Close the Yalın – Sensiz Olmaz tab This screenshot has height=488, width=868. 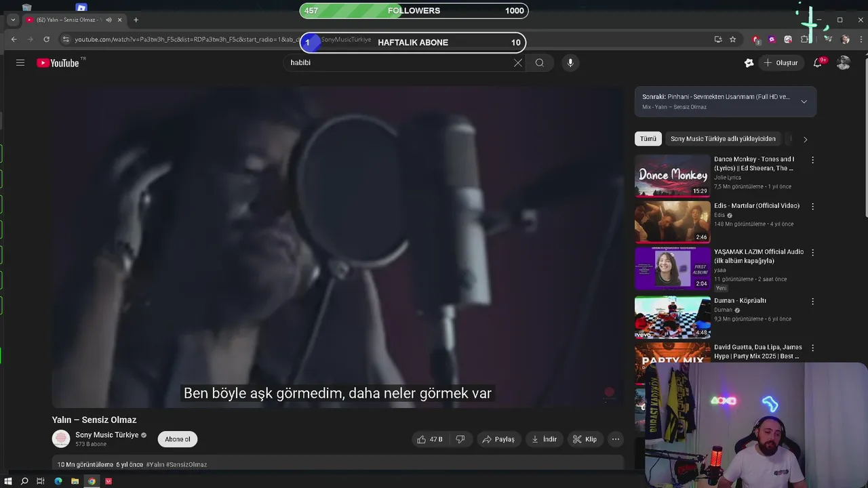tap(120, 20)
